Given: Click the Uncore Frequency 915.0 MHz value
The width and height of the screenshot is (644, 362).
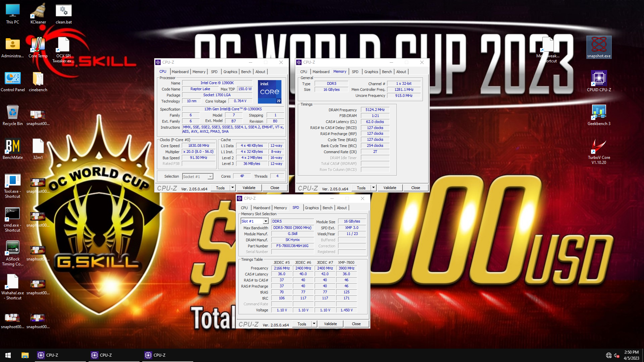Looking at the screenshot, I should pyautogui.click(x=404, y=96).
